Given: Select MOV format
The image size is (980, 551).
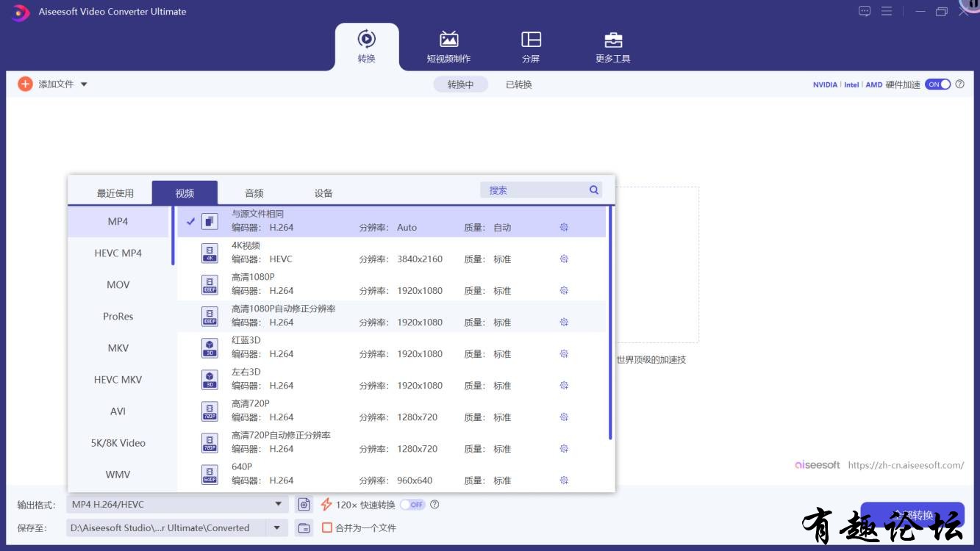Looking at the screenshot, I should point(118,285).
